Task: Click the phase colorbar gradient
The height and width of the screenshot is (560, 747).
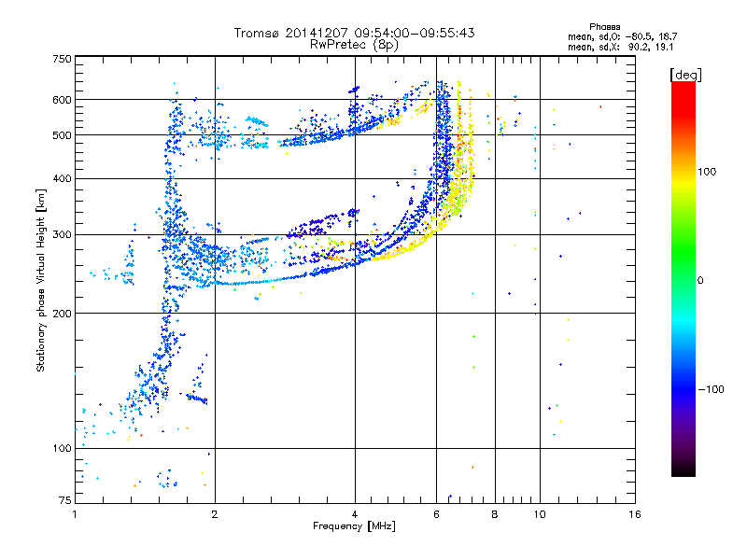Action: pyautogui.click(x=684, y=279)
